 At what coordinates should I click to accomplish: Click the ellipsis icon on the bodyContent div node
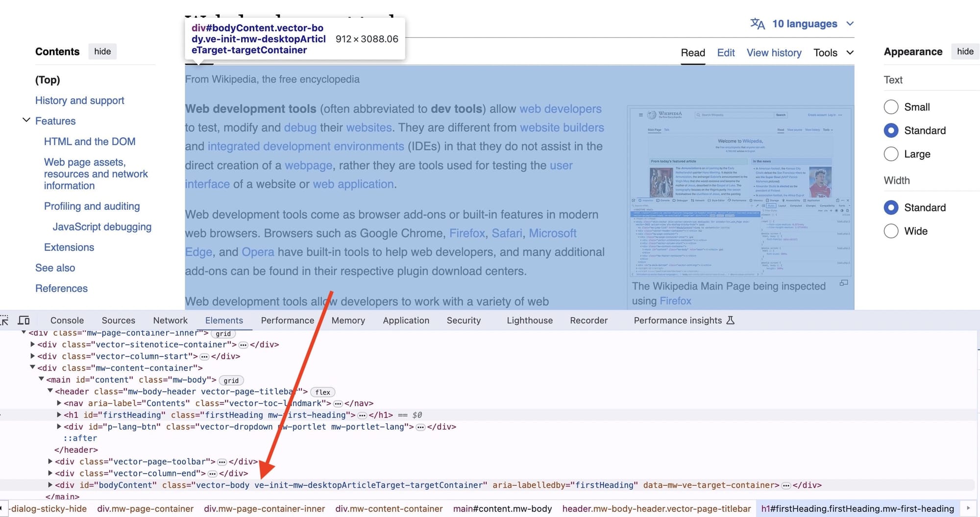tap(787, 485)
